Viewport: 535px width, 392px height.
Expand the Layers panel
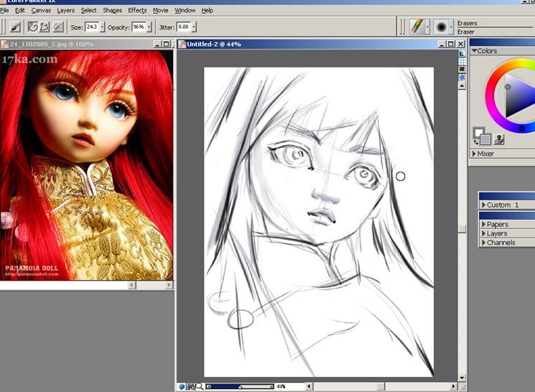coord(483,234)
